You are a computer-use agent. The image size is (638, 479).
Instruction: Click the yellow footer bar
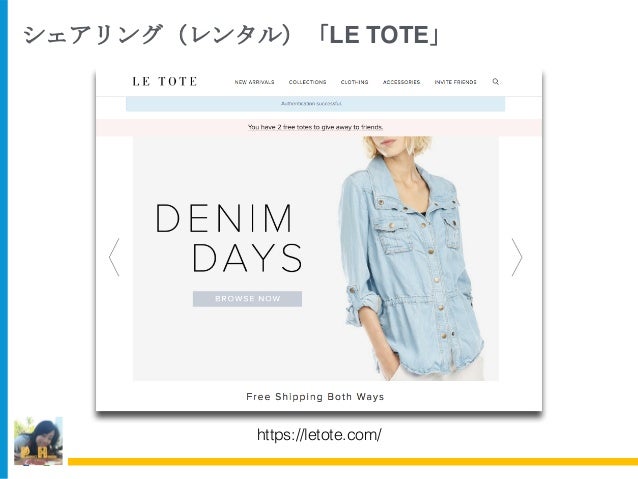353,462
